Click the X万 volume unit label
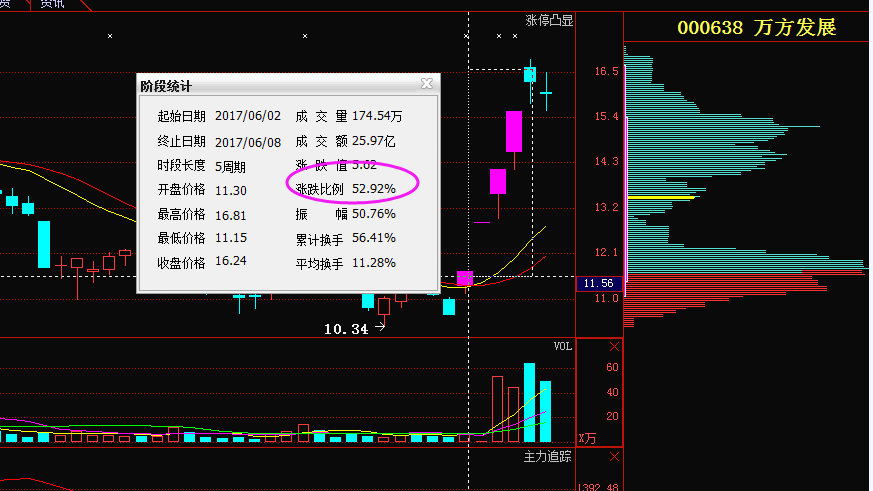 click(x=588, y=438)
